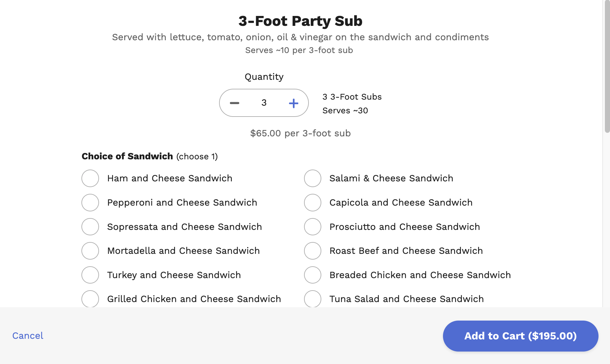Click the plus icon to increase quantity

point(294,103)
